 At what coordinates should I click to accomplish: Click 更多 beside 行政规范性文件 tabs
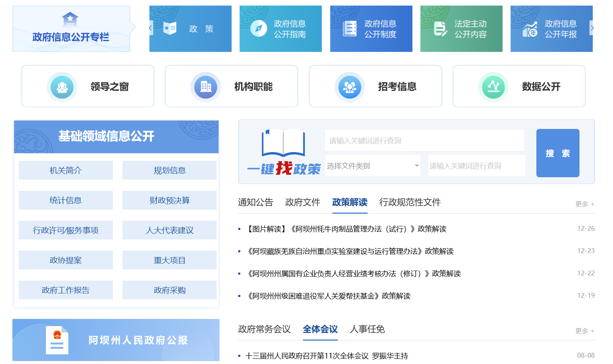click(x=585, y=204)
